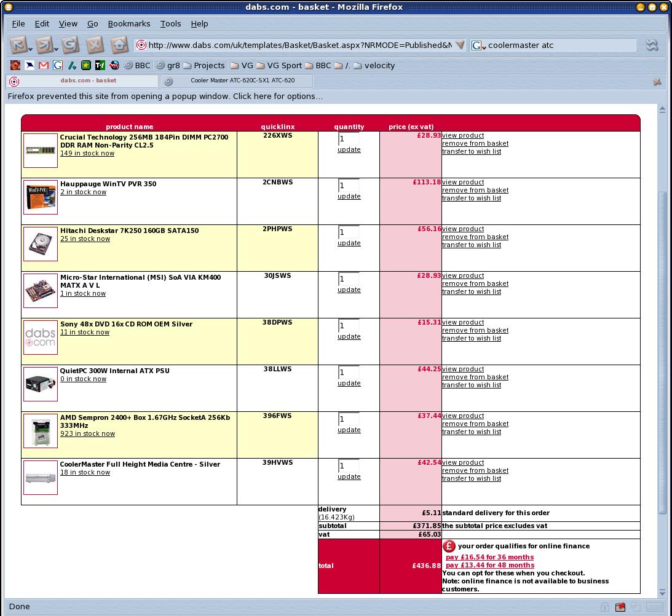Click the Reload page toolbar button
672x616 pixels.
(69, 45)
